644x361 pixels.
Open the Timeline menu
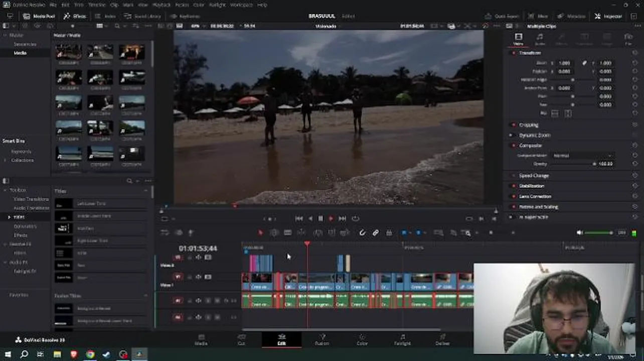97,5
